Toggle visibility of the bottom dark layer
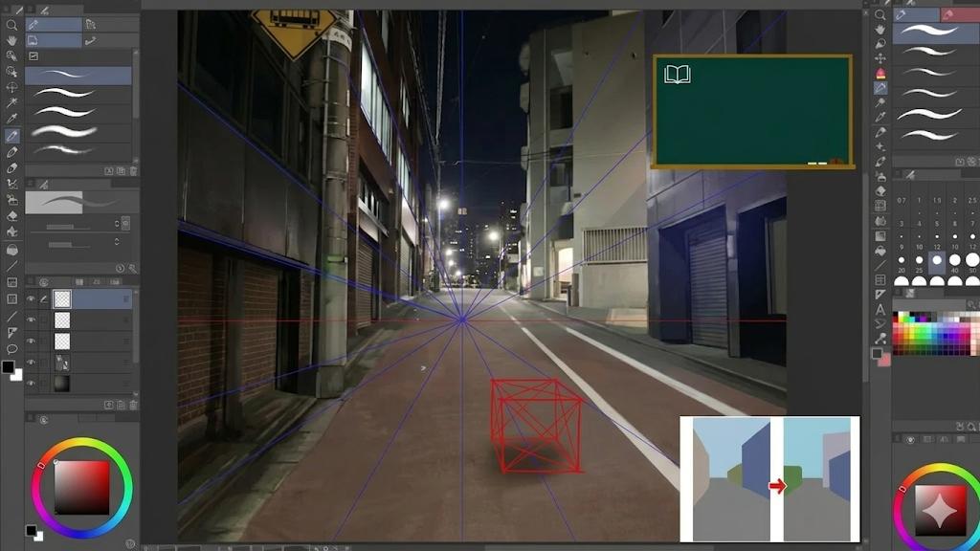Screen dimensions: 980x551 pos(31,384)
